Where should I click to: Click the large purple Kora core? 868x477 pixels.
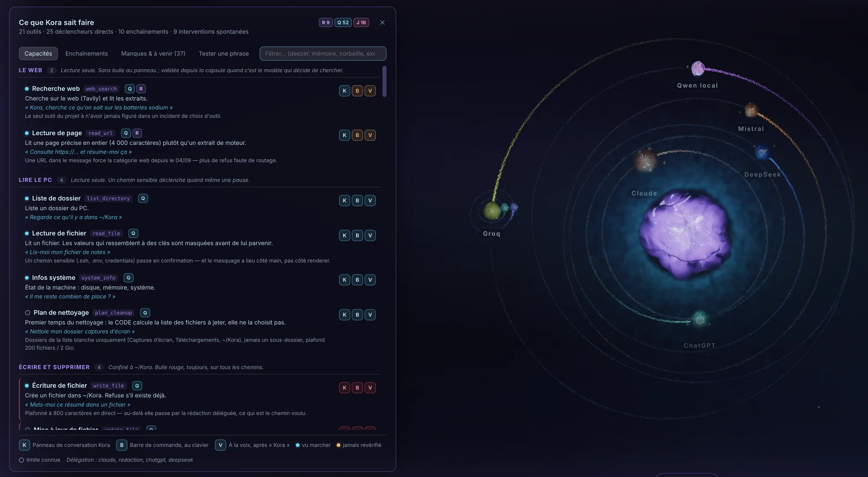point(685,234)
